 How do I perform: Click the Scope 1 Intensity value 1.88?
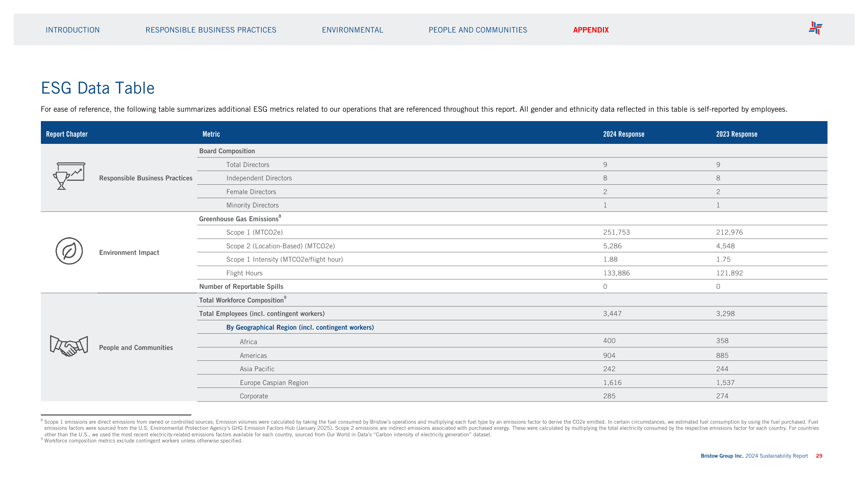610,260
